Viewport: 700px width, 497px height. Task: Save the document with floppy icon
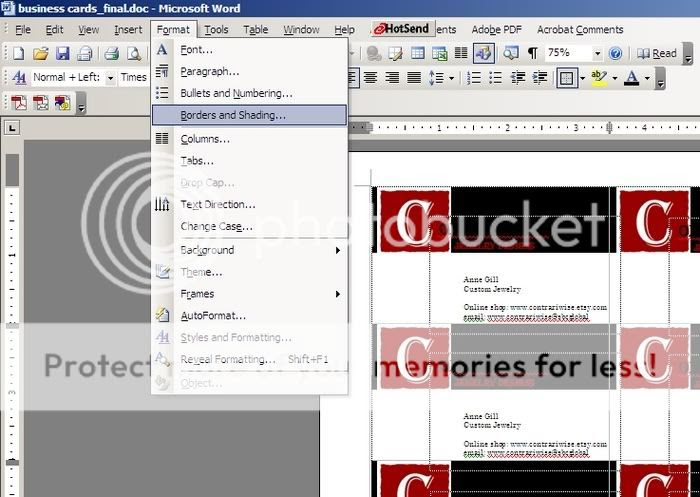coord(62,54)
